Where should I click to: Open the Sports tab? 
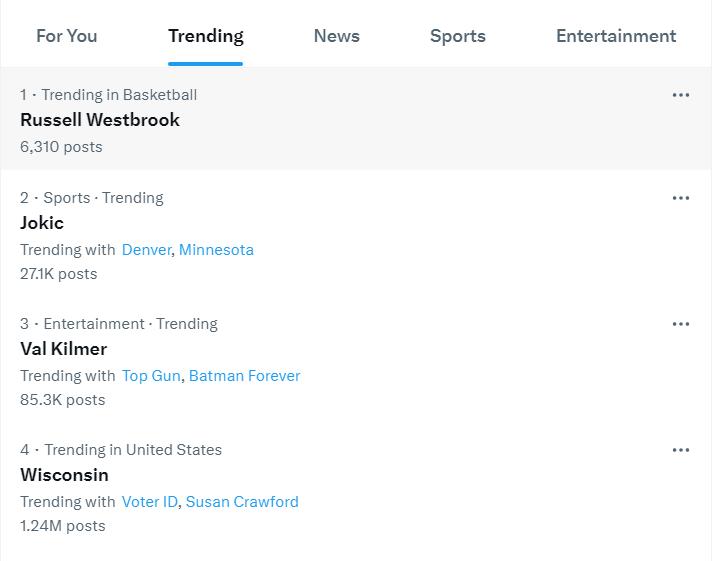pyautogui.click(x=458, y=36)
